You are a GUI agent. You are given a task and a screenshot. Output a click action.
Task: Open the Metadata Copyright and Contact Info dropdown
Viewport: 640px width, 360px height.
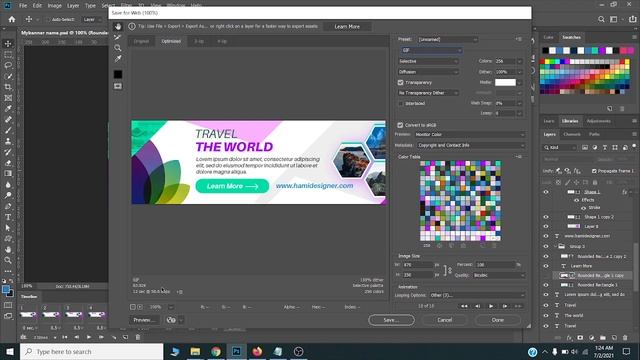tap(471, 145)
